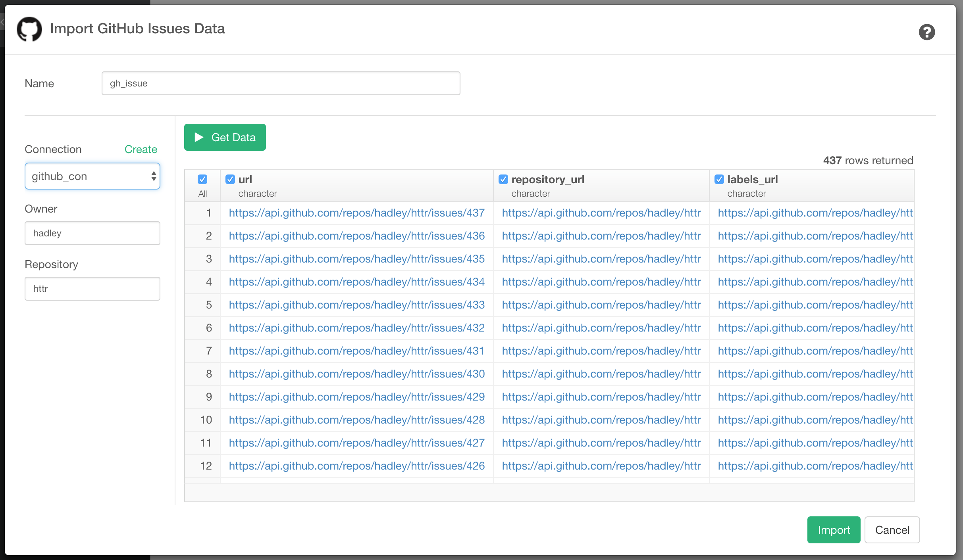Open the issues/430 url link
This screenshot has width=963, height=560.
357,374
